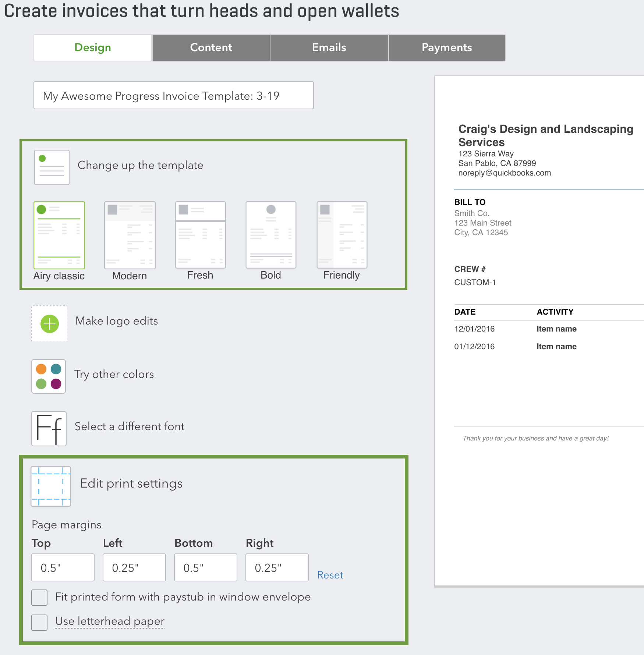
Task: Click the Make logo edits plus icon
Action: [49, 323]
